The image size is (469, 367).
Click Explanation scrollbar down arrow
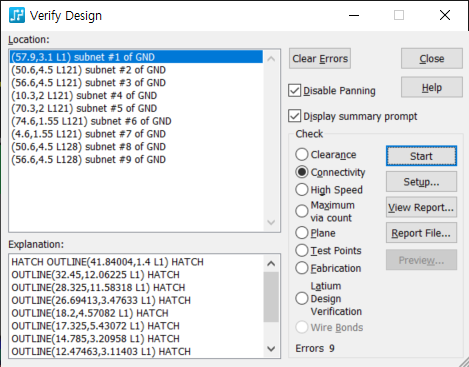(x=271, y=349)
